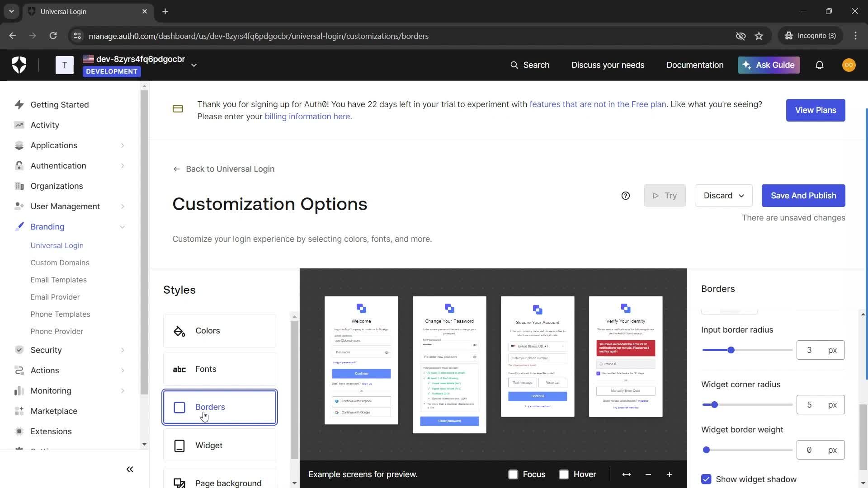Viewport: 868px width, 488px height.
Task: Open the user avatar menu
Action: point(849,65)
